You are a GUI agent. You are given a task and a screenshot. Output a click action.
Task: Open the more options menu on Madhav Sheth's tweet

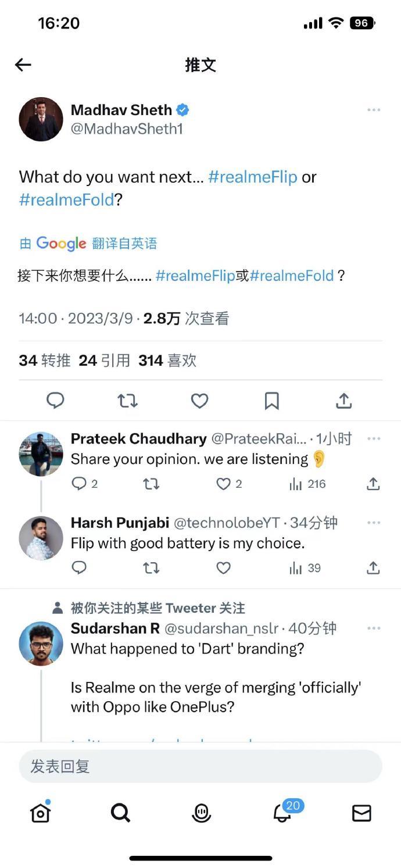pos(373,109)
